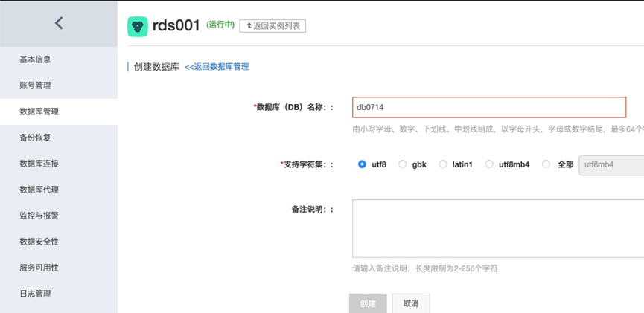Click the 运行中 status label
Viewport: 644px width, 313px height.
(220, 25)
